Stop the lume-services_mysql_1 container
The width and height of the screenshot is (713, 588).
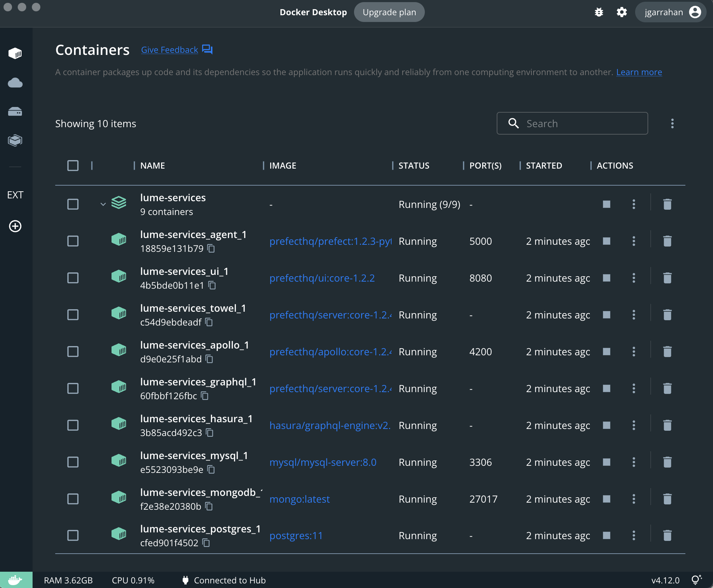pos(606,462)
